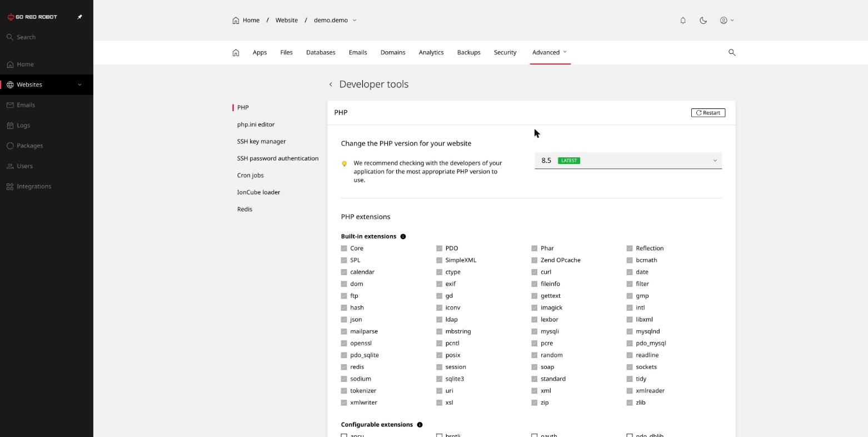Click the Restart PHP button
Viewport: 868px width, 437px height.
(x=708, y=113)
